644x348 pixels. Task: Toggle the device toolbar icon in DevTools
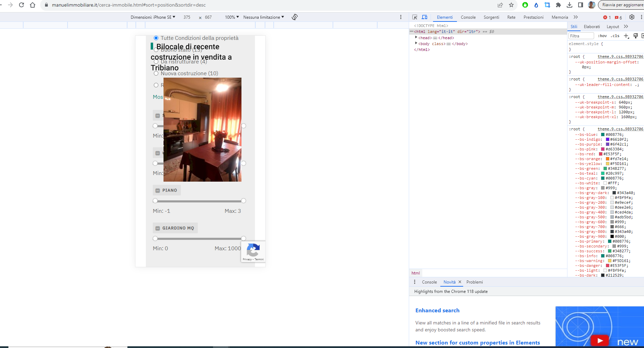click(x=424, y=17)
